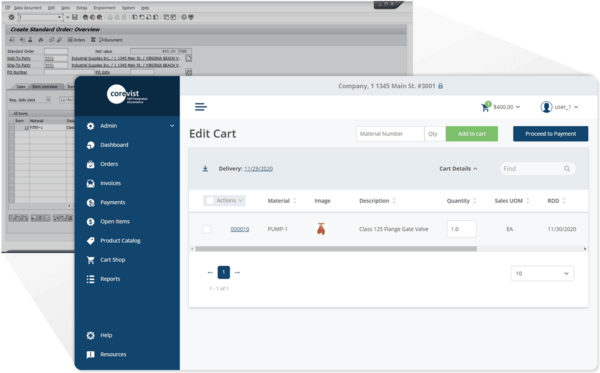Click the Add to cart button
Viewport: 600px width, 373px height.
coord(472,134)
